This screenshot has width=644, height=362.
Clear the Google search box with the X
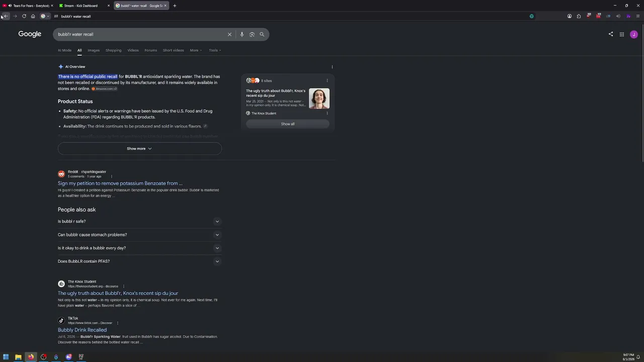[229, 34]
